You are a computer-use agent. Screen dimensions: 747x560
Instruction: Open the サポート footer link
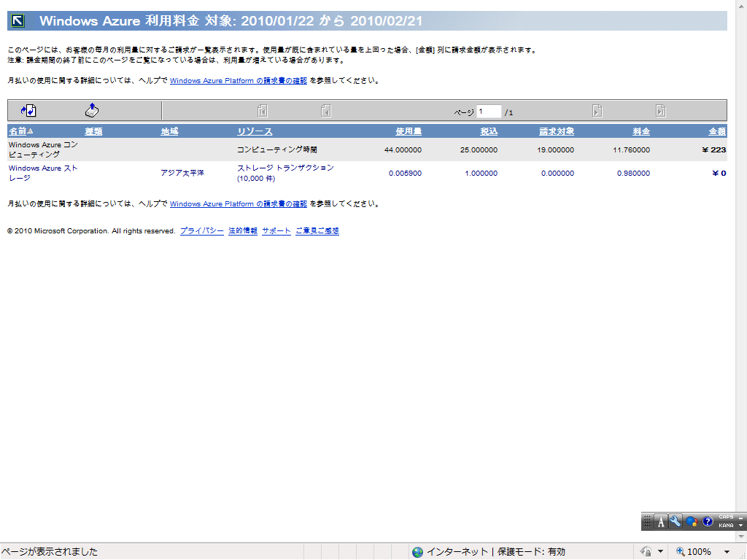click(x=276, y=231)
